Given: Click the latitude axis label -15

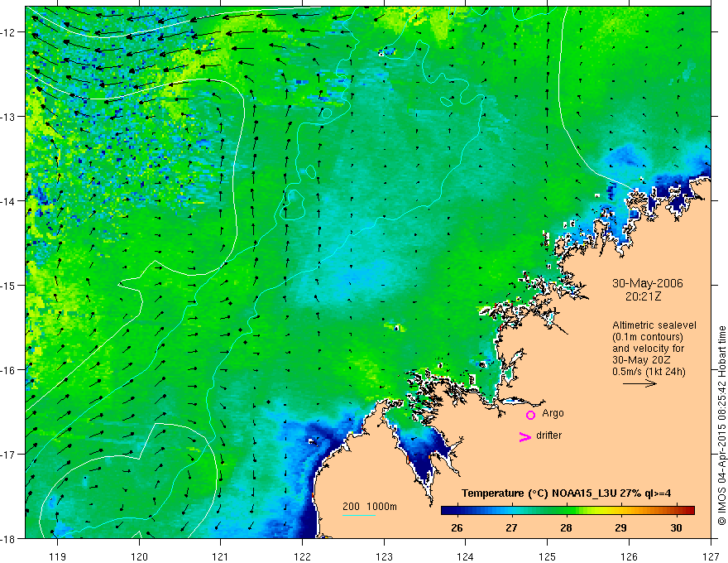Looking at the screenshot, I should 9,285.
